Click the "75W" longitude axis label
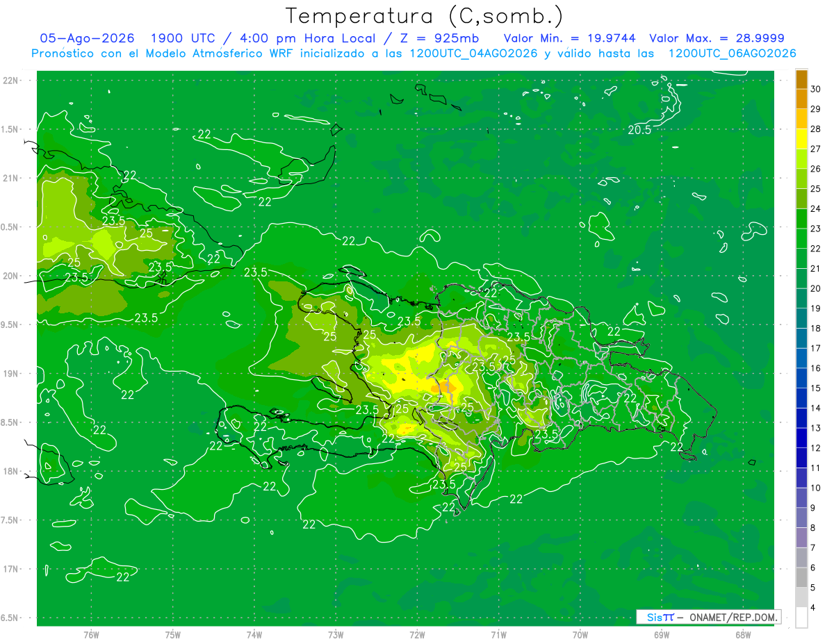This screenshot has width=834, height=644. coord(173,634)
